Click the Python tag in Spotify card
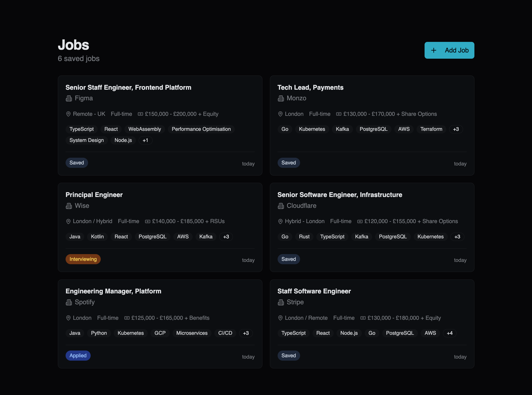Image resolution: width=532 pixels, height=395 pixels. [x=99, y=333]
